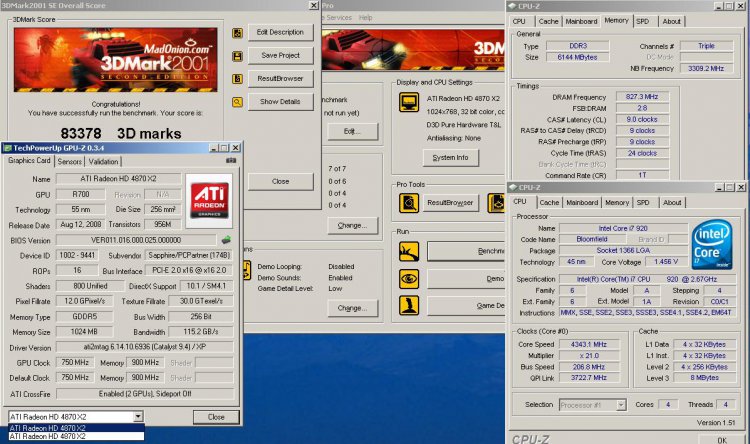Open Cache tab in lower CPU-Z window
The image size is (750, 444).
[549, 203]
